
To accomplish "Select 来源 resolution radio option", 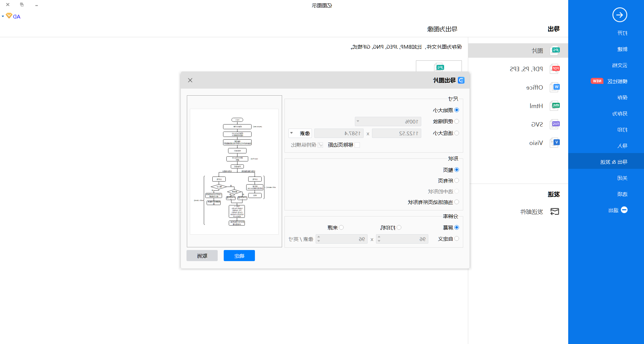I will (x=341, y=228).
